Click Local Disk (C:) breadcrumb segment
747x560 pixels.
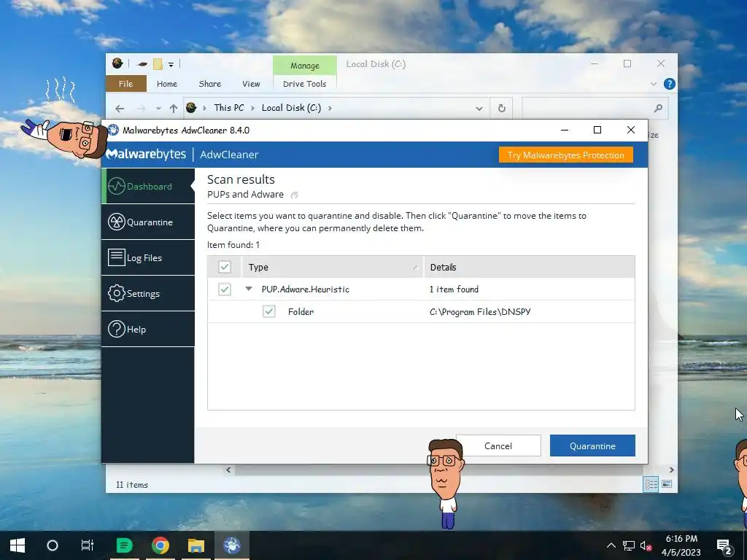291,108
